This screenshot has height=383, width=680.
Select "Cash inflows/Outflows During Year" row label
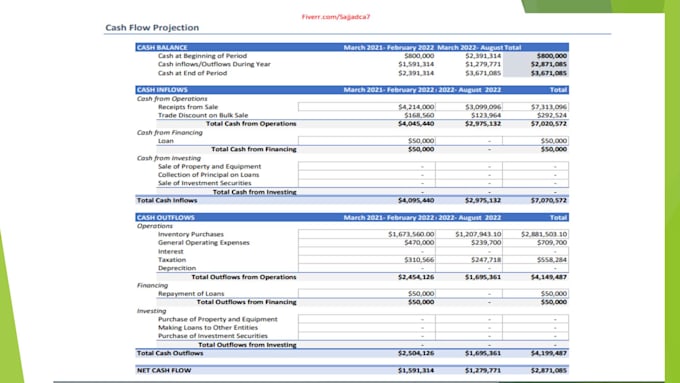pyautogui.click(x=214, y=64)
